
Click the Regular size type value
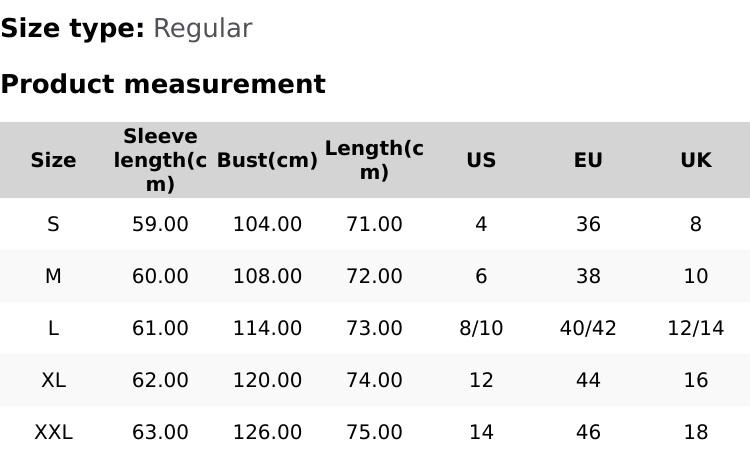[x=202, y=28]
